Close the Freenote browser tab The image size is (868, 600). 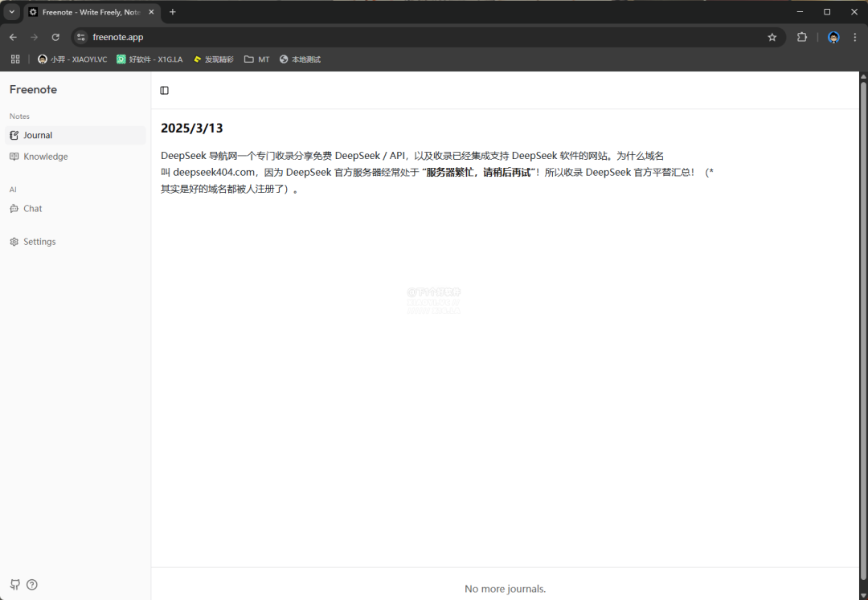point(151,11)
